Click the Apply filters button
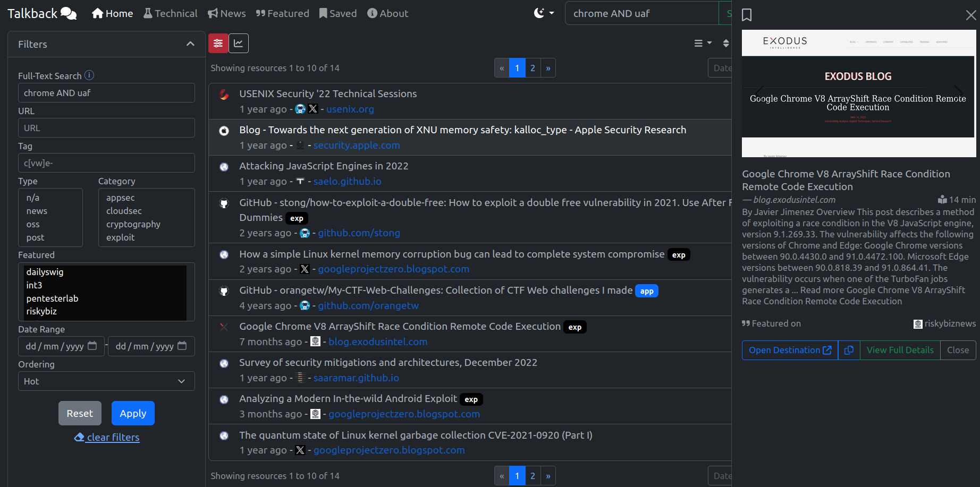 [x=133, y=413]
